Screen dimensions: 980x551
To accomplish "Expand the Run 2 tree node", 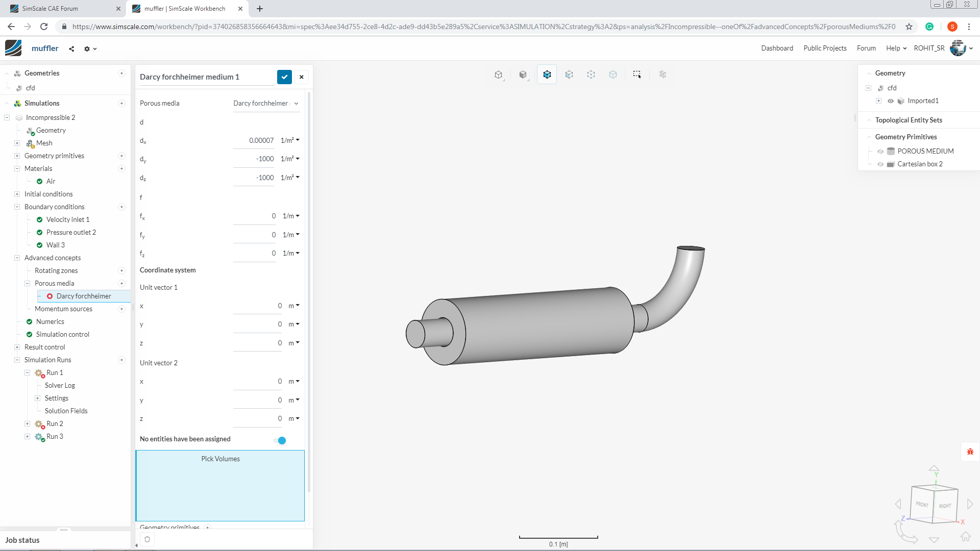I will coord(28,423).
